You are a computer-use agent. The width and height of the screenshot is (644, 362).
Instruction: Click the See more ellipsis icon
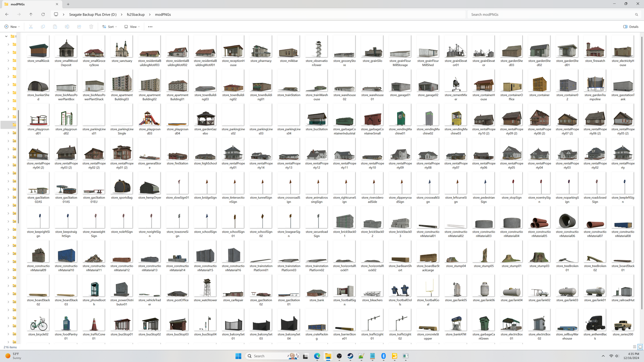pos(150,27)
